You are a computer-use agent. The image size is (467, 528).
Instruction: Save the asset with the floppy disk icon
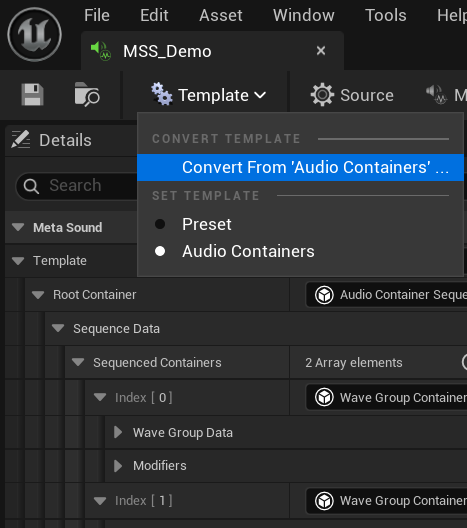(32, 95)
